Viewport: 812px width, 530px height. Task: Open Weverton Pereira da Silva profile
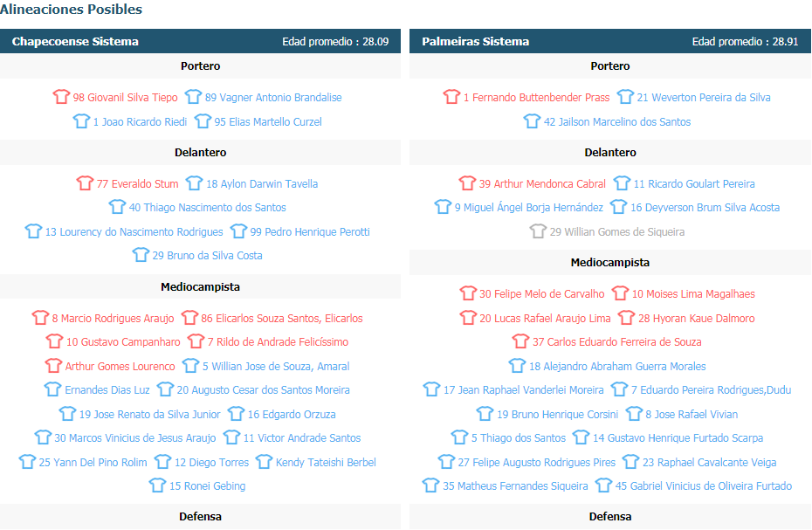click(704, 98)
